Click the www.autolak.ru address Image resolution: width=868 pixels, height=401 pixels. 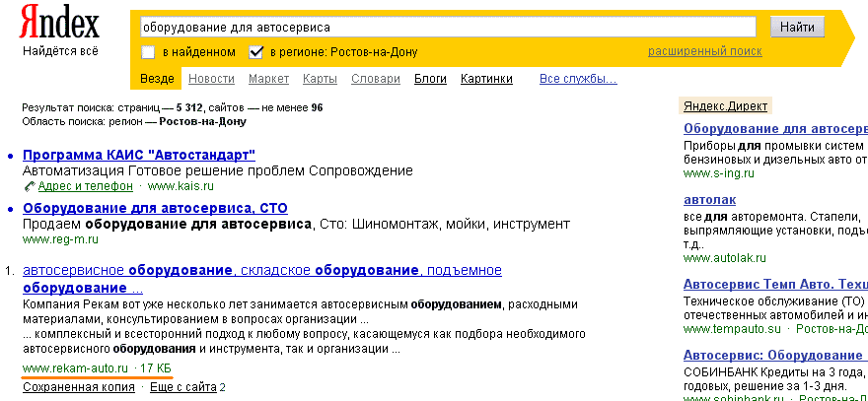coord(725,258)
